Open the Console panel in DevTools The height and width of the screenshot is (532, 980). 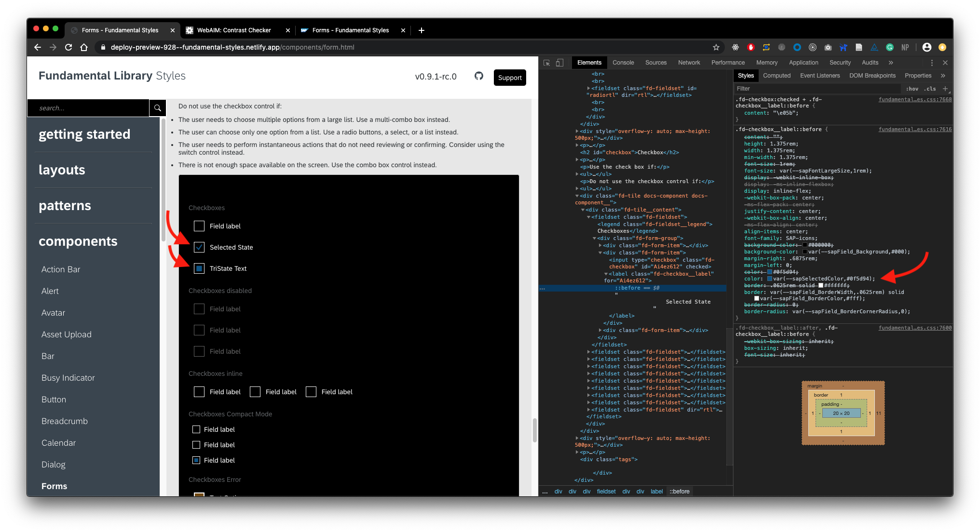pos(623,63)
